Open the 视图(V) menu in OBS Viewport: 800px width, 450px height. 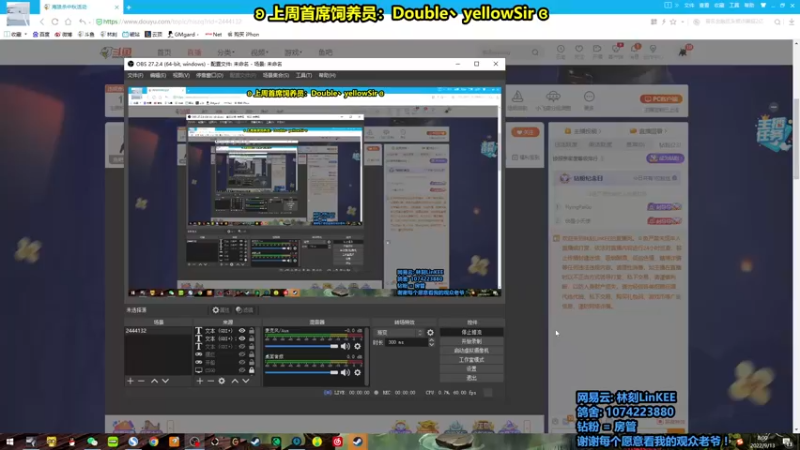coord(181,76)
